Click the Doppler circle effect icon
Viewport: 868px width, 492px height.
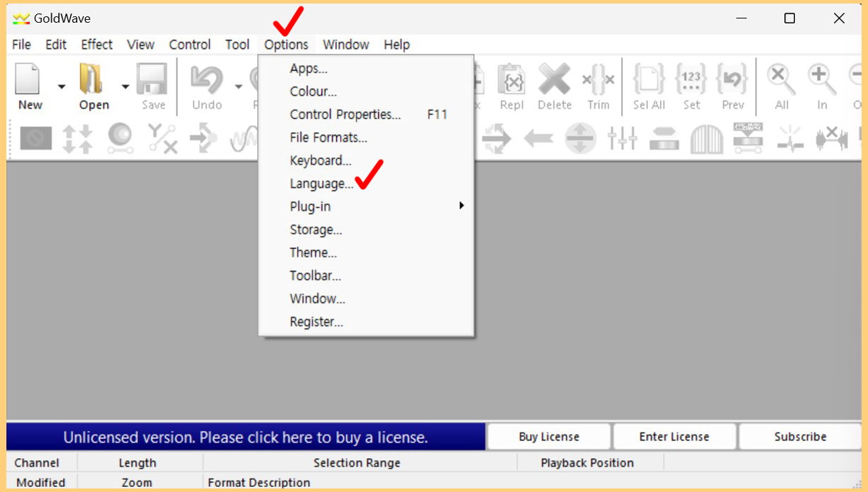click(120, 138)
